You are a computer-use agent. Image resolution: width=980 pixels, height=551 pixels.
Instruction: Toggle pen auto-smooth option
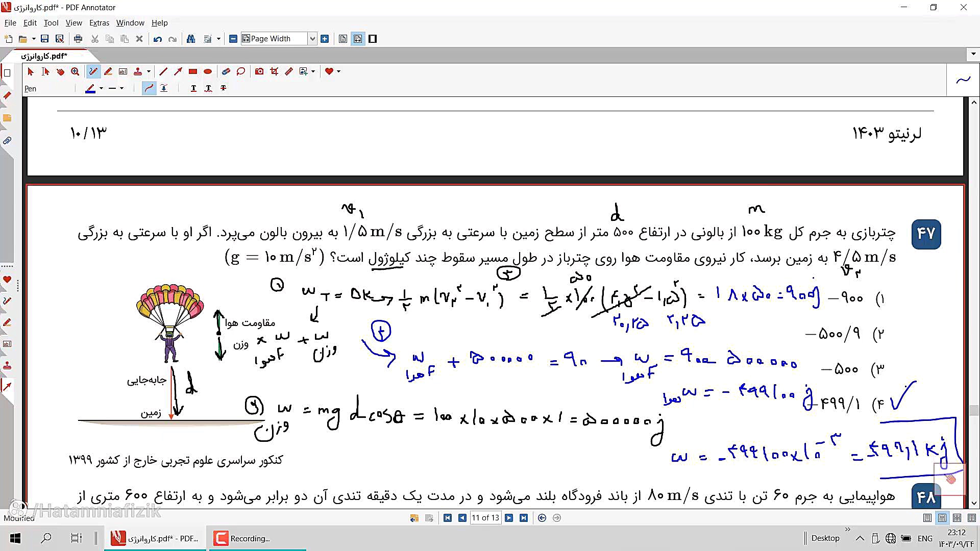pos(149,88)
